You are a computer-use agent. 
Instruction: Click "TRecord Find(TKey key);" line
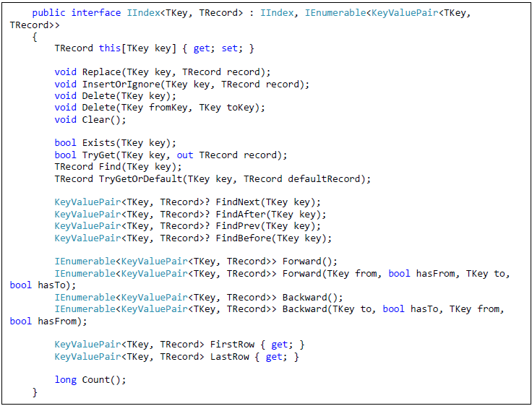[x=118, y=167]
